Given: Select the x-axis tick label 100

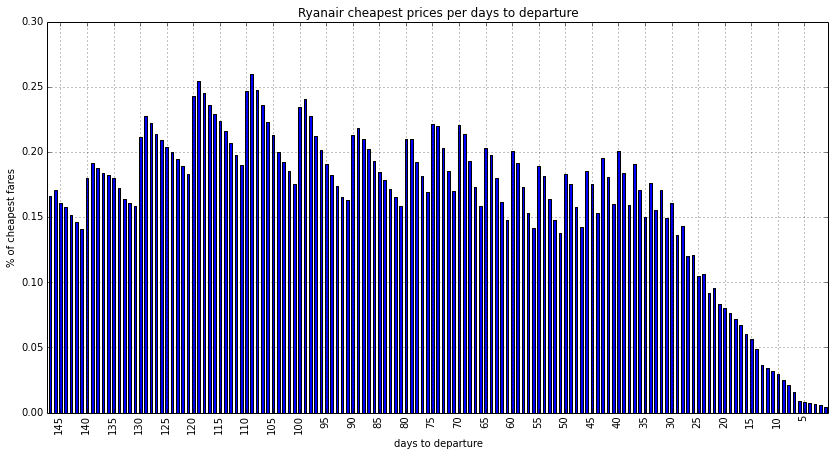Looking at the screenshot, I should [x=298, y=426].
